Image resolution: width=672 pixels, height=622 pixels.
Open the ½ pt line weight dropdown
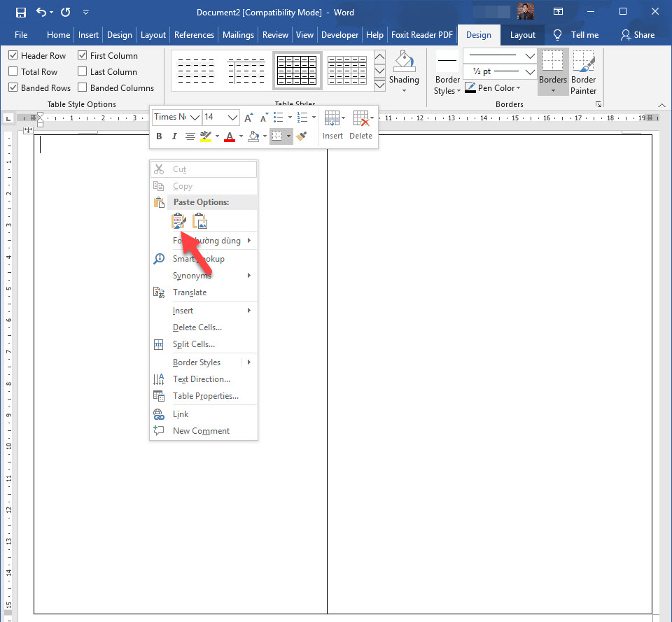530,71
